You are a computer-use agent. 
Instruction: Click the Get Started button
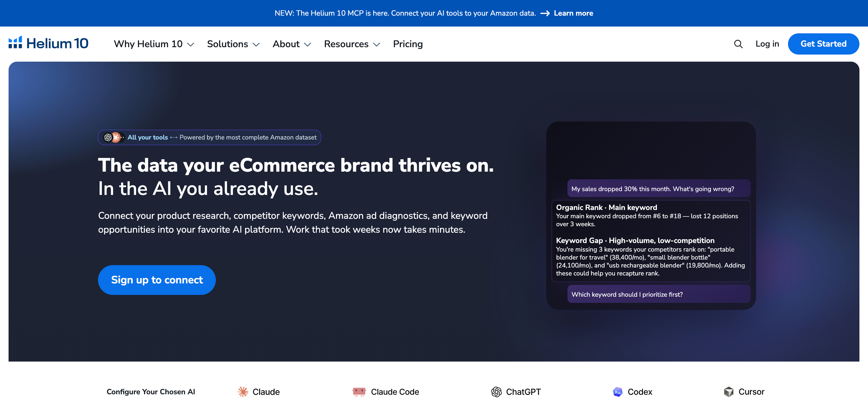823,44
